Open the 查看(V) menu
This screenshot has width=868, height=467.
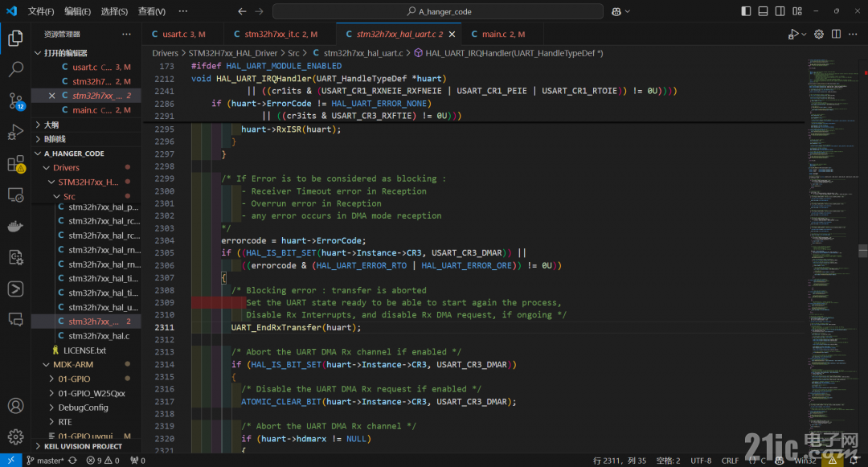coord(152,11)
